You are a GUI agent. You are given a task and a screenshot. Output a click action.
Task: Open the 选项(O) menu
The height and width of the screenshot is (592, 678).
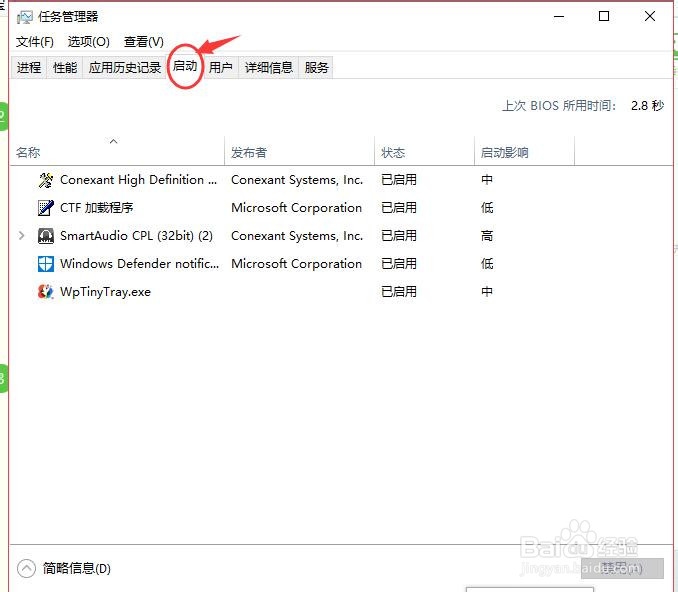tap(89, 42)
